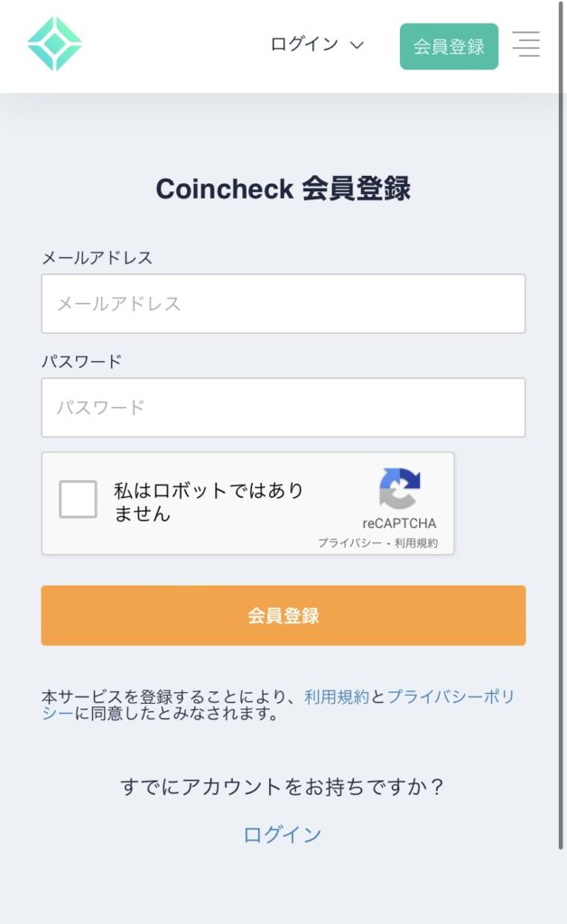This screenshot has width=567, height=924.
Task: Click the パスワード field label
Action: [81, 362]
